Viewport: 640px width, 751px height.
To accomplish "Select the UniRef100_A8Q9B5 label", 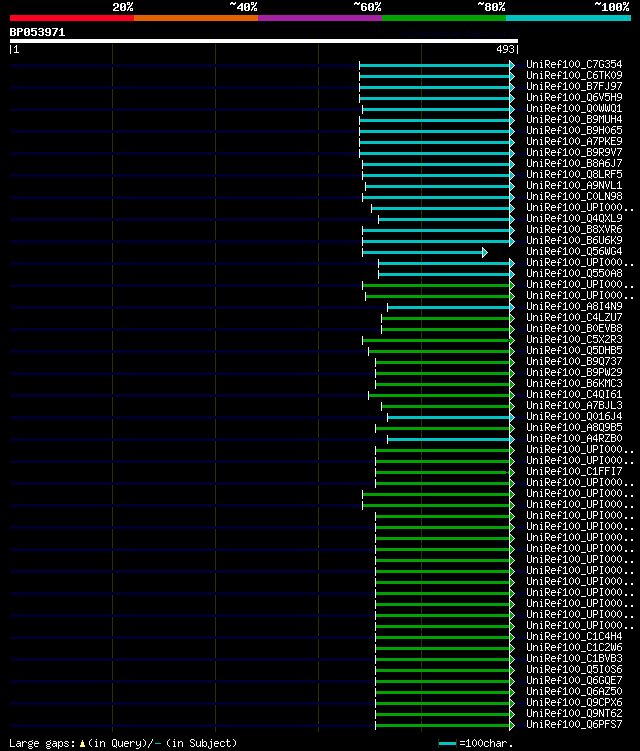I will point(574,428).
